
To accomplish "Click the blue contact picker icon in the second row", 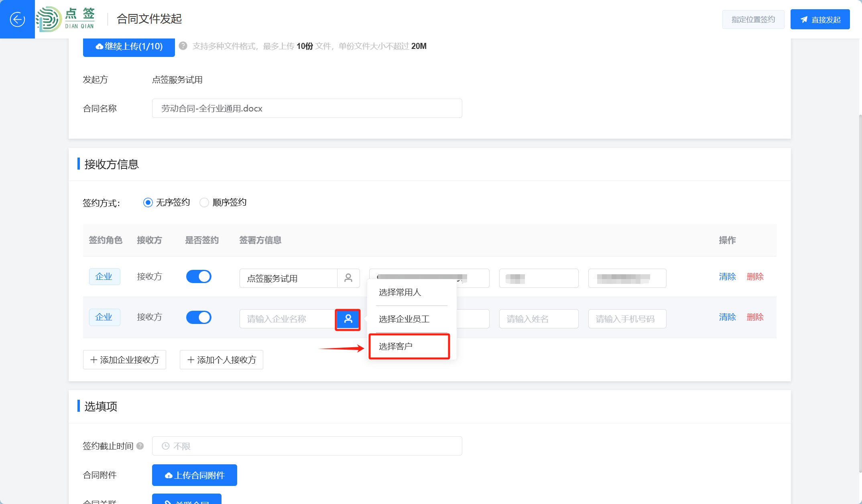I will point(348,319).
